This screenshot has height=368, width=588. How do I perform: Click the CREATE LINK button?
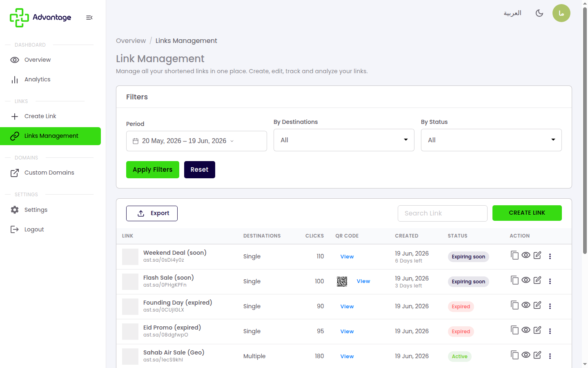(527, 213)
